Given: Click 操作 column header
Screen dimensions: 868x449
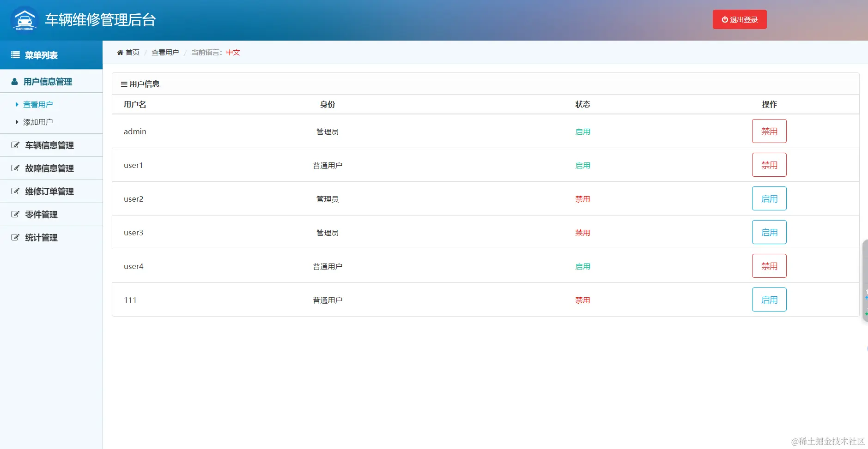Looking at the screenshot, I should point(769,104).
